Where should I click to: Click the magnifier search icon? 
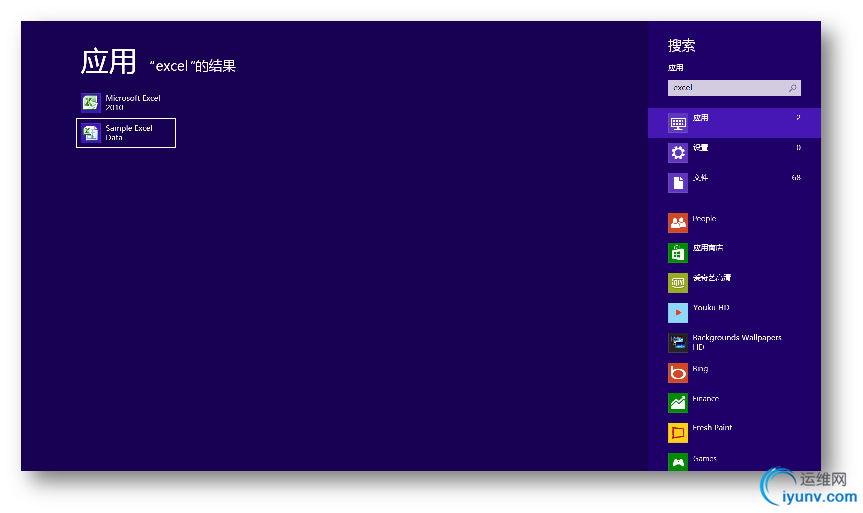(792, 88)
